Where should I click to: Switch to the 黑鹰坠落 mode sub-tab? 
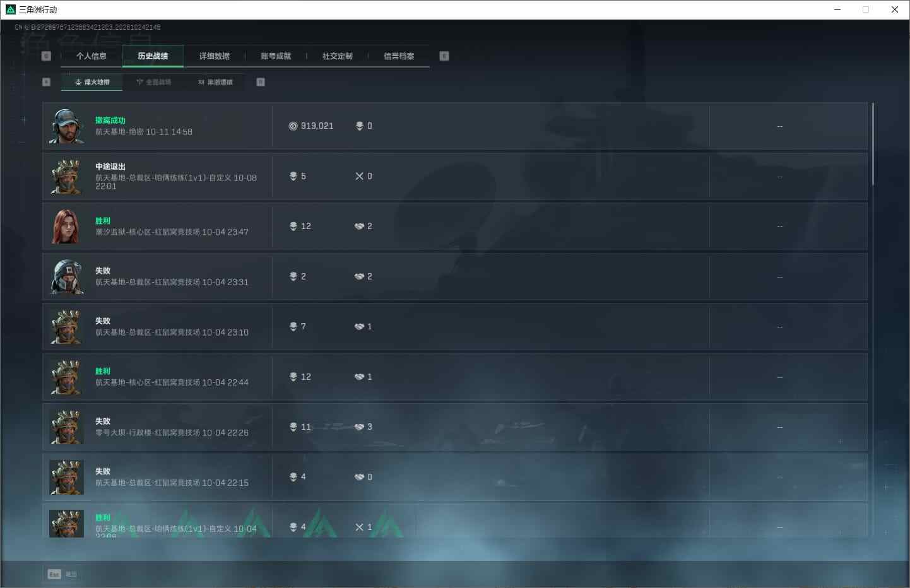(x=215, y=82)
